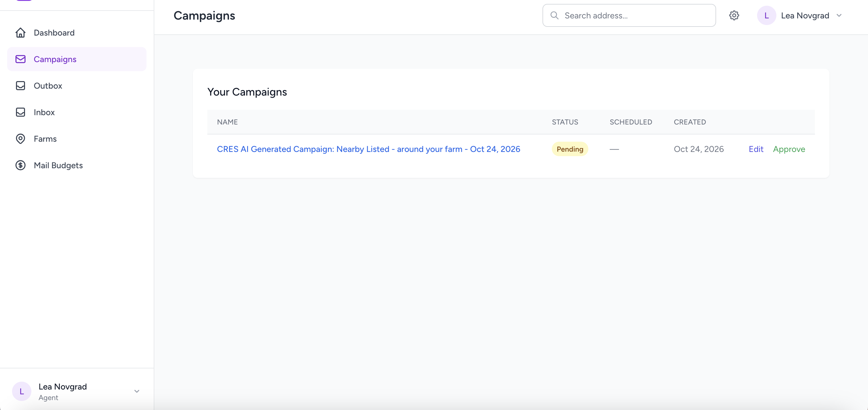Image resolution: width=868 pixels, height=410 pixels.
Task: Go to the Outbox section
Action: (x=77, y=86)
